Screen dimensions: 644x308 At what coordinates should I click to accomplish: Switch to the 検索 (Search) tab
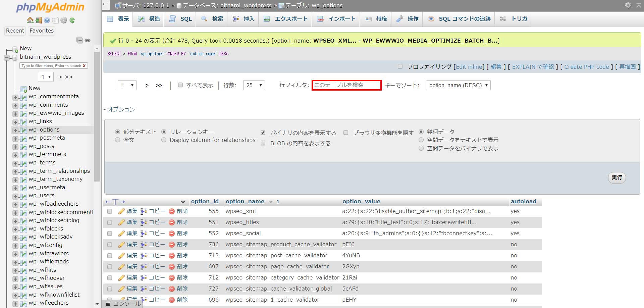pyautogui.click(x=212, y=19)
